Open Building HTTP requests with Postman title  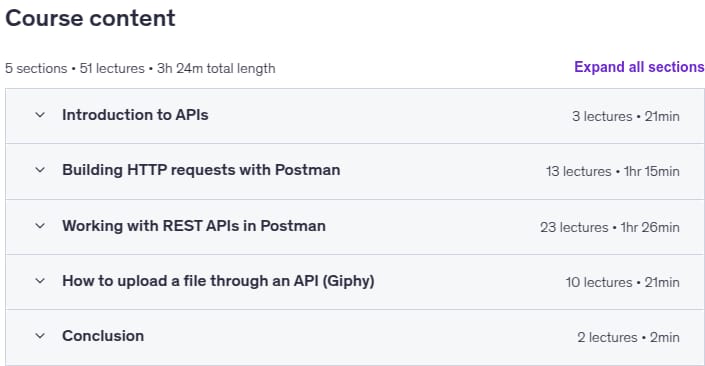tap(201, 170)
